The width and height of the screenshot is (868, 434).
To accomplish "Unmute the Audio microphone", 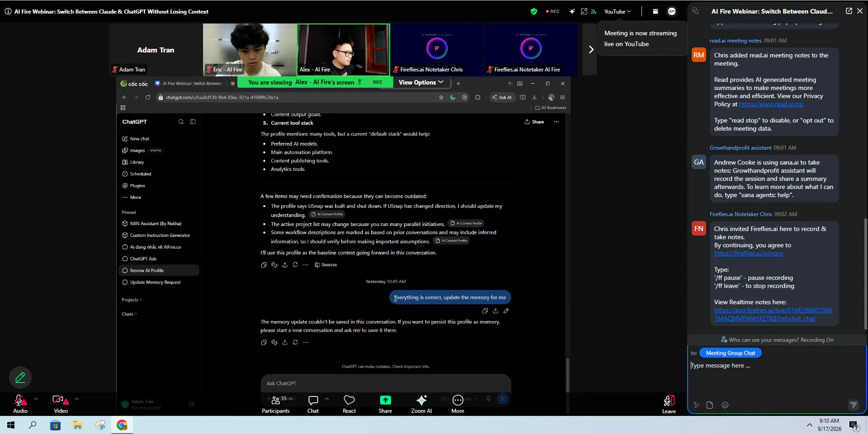I will click(20, 404).
